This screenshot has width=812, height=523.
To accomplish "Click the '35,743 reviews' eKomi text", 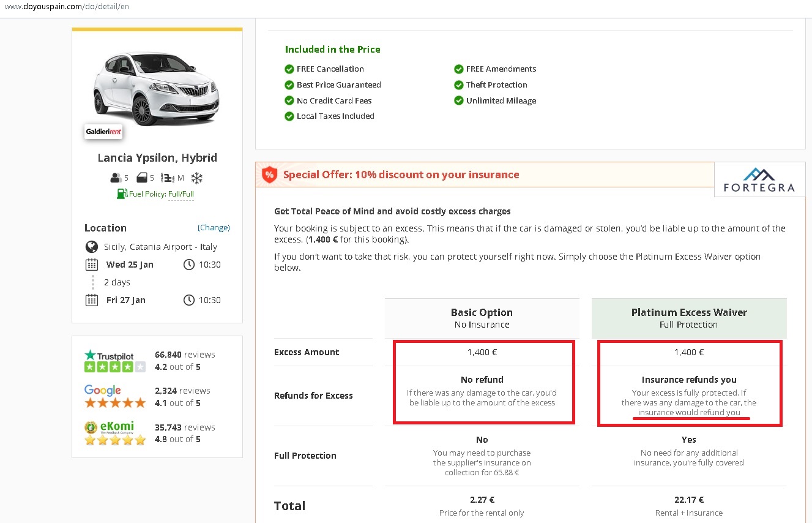I will (185, 427).
